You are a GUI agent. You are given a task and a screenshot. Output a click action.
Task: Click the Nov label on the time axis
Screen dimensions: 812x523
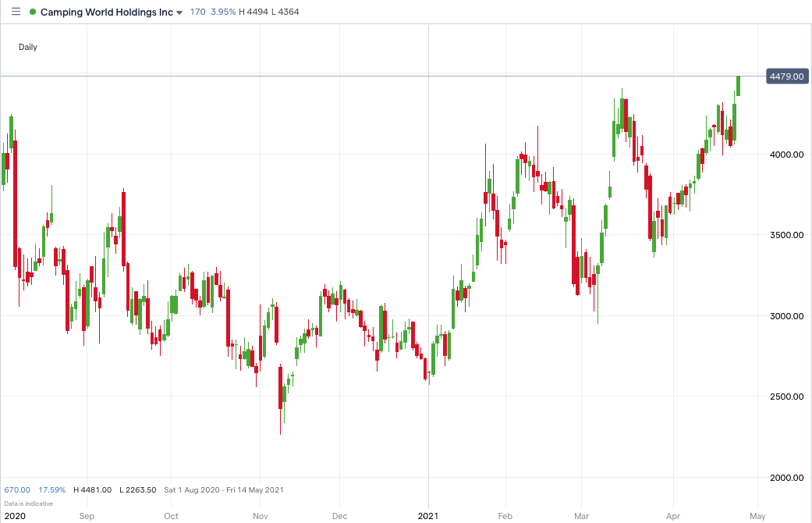point(260,516)
